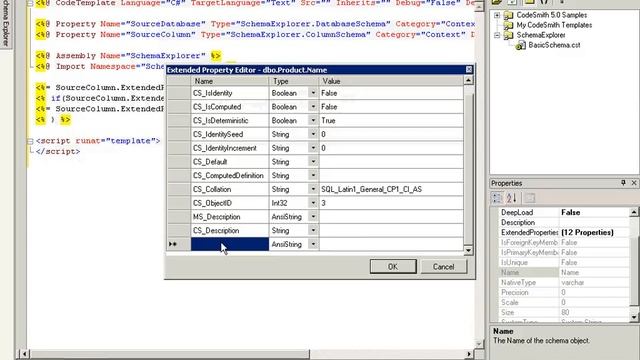Viewport: 640px width, 360px height.
Task: Select the CS_IsIdentity name cell
Action: click(x=230, y=93)
